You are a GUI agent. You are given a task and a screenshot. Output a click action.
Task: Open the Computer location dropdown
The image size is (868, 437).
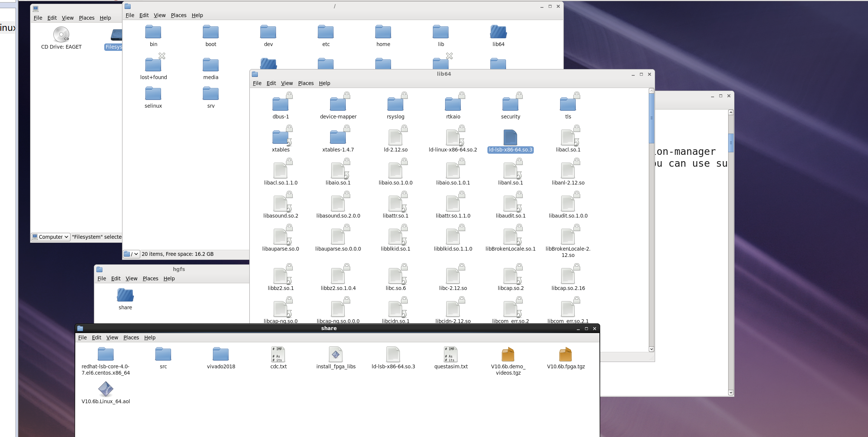coord(51,237)
